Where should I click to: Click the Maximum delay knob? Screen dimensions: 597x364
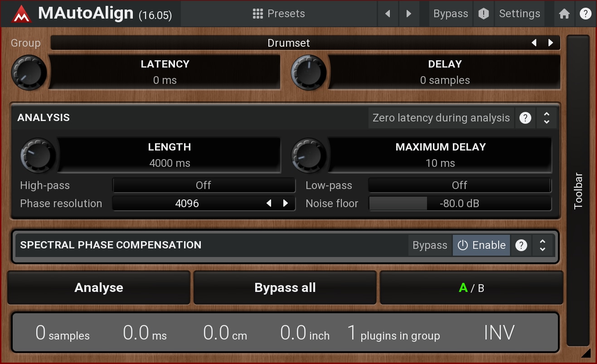point(309,155)
